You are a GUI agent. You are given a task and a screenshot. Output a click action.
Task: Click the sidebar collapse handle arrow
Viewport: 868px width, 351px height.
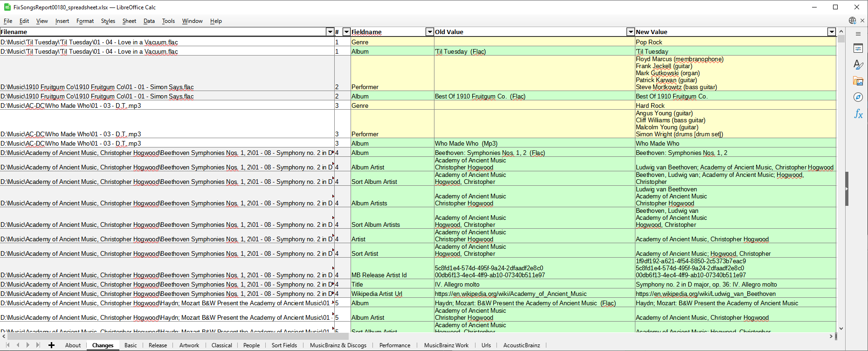tap(847, 189)
